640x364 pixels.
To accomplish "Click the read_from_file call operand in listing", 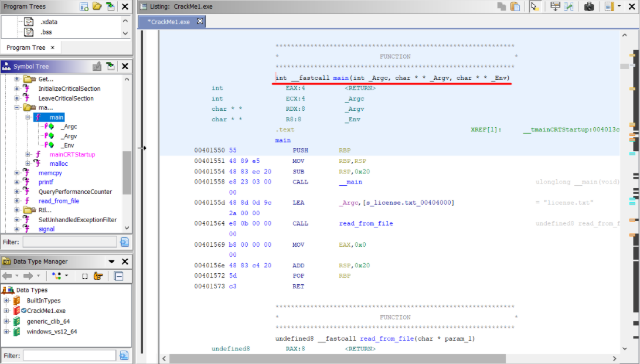I will click(366, 223).
